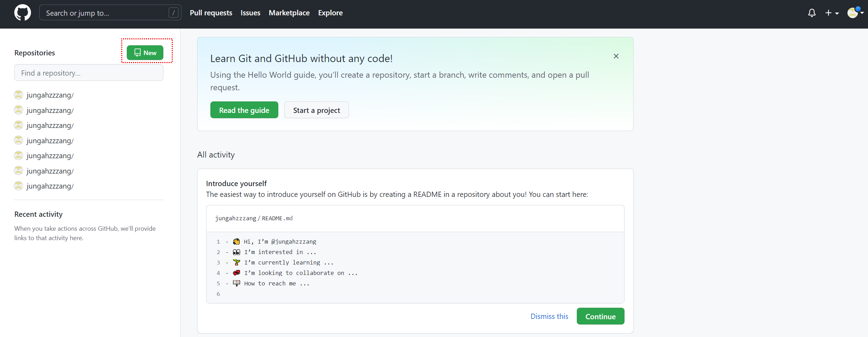Create a New repository
This screenshot has height=337, width=868.
145,53
